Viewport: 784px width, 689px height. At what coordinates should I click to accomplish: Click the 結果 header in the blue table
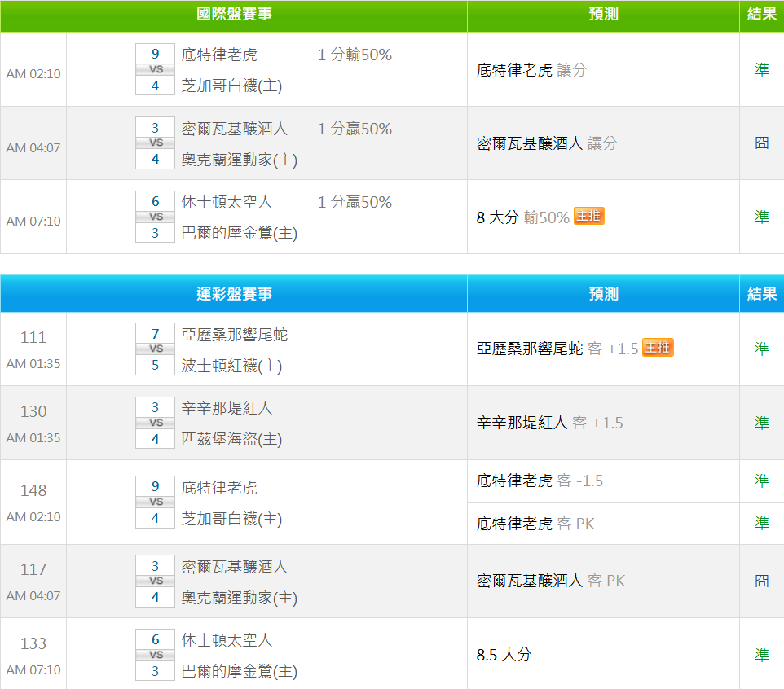point(761,294)
